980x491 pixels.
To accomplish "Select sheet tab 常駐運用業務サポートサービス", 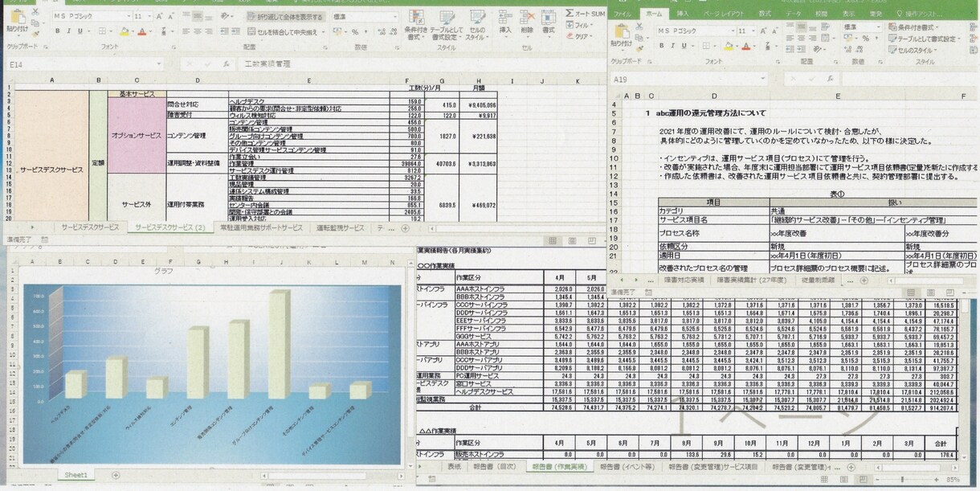I will tap(261, 227).
